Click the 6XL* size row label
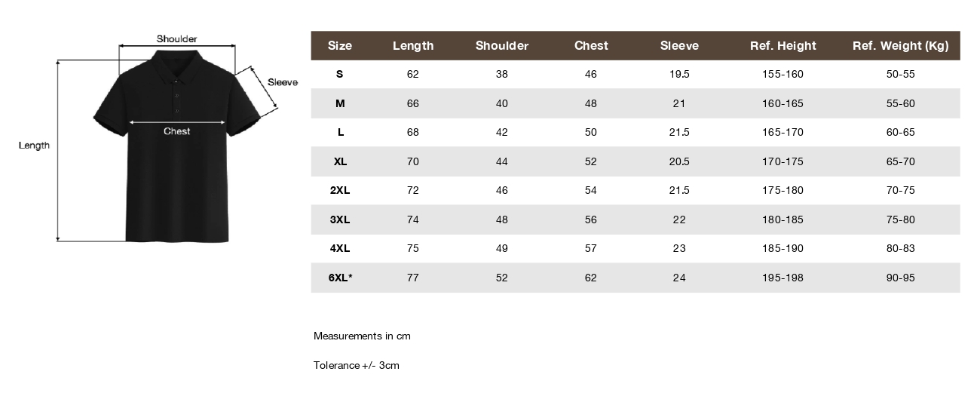980x396 pixels. click(x=341, y=278)
